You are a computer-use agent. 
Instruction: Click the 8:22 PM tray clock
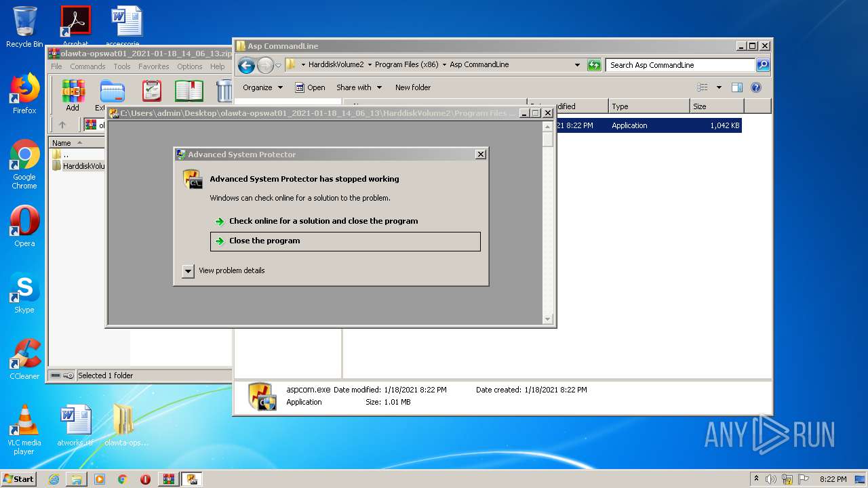coord(833,479)
